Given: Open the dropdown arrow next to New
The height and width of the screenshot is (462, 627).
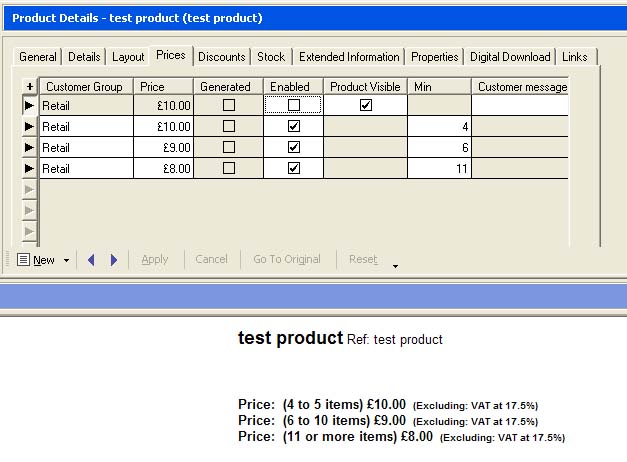Looking at the screenshot, I should (x=66, y=261).
